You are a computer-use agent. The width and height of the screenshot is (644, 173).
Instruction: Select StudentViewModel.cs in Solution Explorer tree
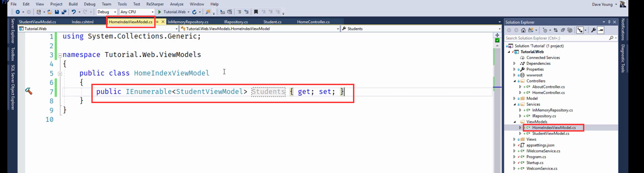(550, 133)
